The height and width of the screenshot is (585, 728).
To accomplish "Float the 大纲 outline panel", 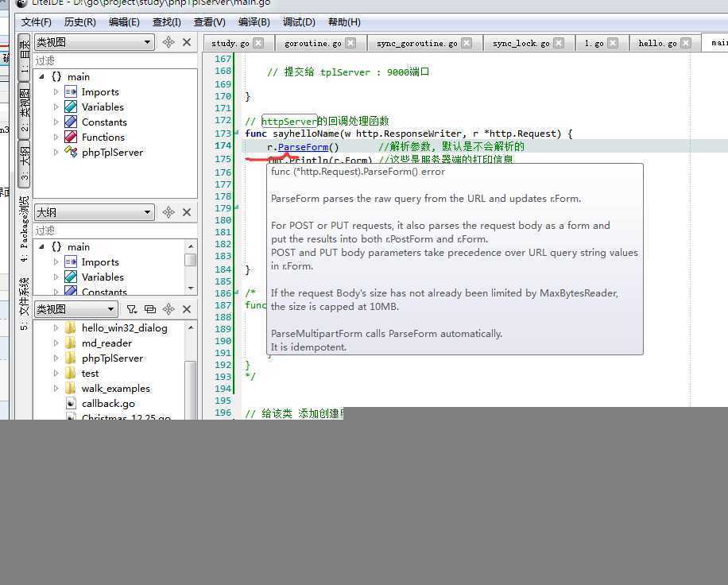I will click(168, 212).
